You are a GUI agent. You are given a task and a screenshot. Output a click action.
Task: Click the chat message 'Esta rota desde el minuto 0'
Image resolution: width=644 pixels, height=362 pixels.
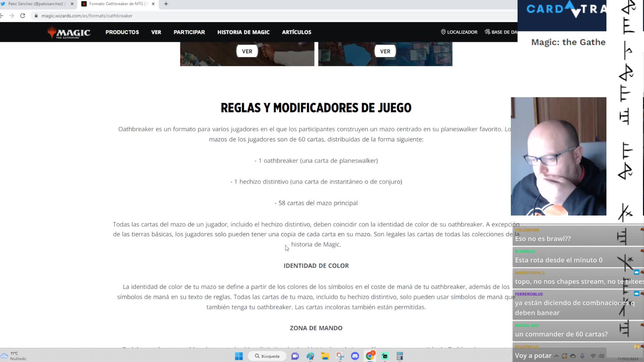[x=558, y=260]
